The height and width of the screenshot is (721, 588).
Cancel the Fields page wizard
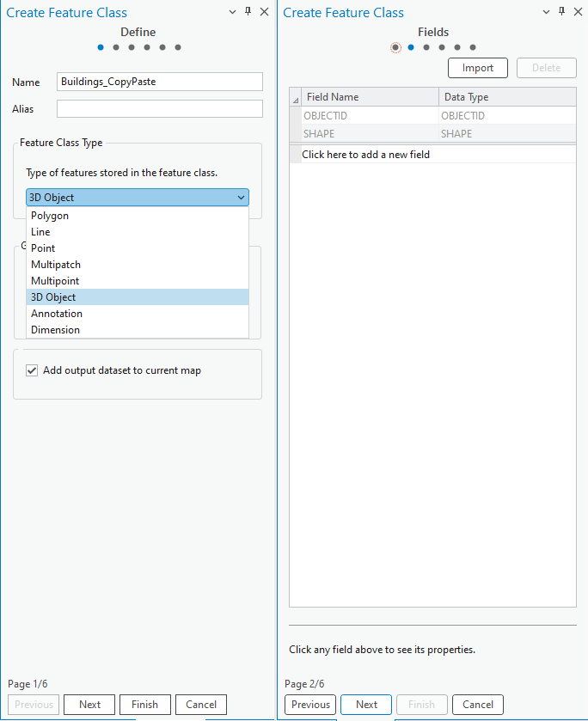click(x=478, y=705)
